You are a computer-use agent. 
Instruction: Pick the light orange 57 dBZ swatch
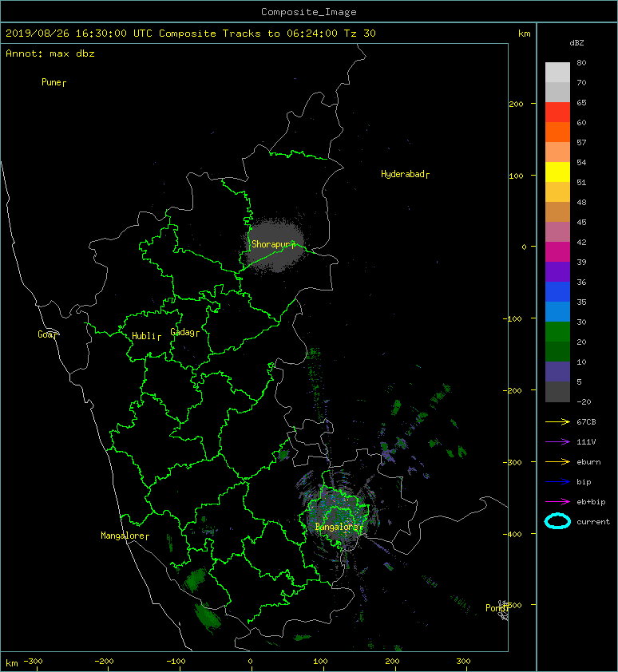(557, 152)
